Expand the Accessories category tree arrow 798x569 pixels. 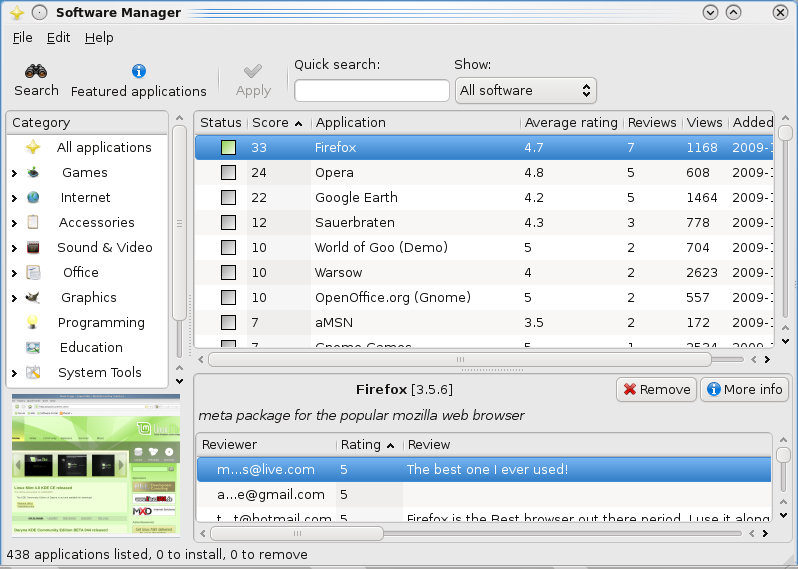[14, 223]
